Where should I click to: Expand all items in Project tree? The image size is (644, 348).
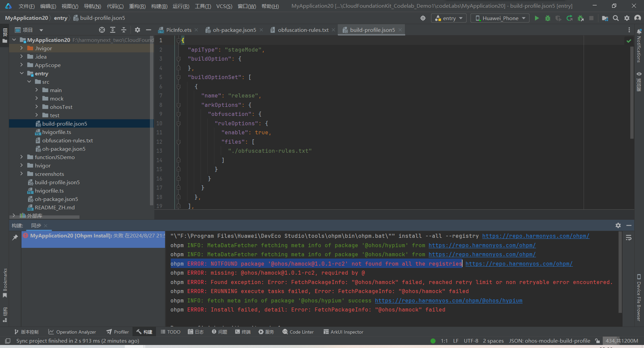tap(113, 30)
